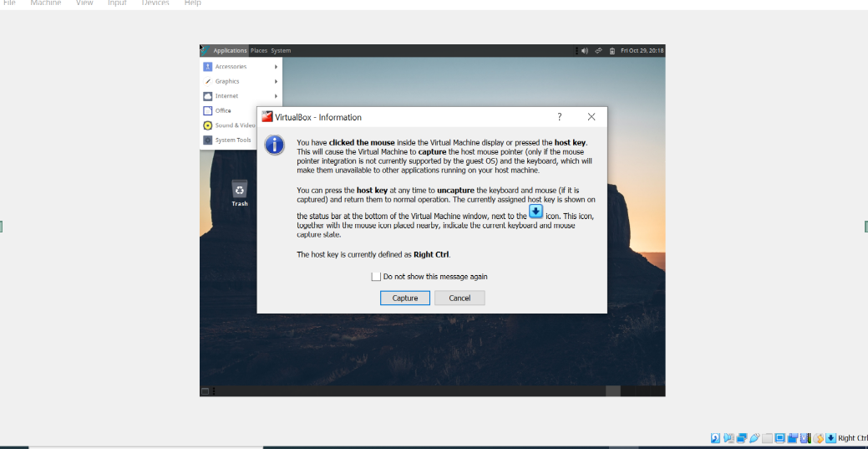Click the audio status icon in VirtualBox status bar
Screen dimensions: 868x449
728,438
